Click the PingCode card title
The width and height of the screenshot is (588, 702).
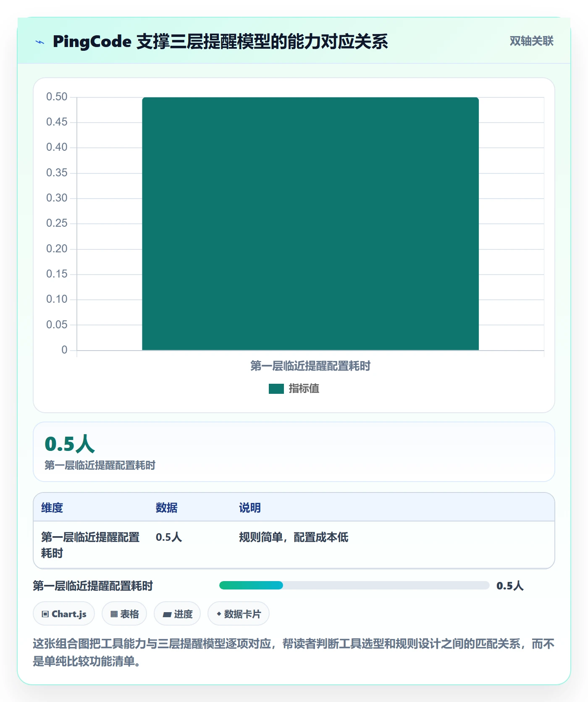(x=220, y=42)
